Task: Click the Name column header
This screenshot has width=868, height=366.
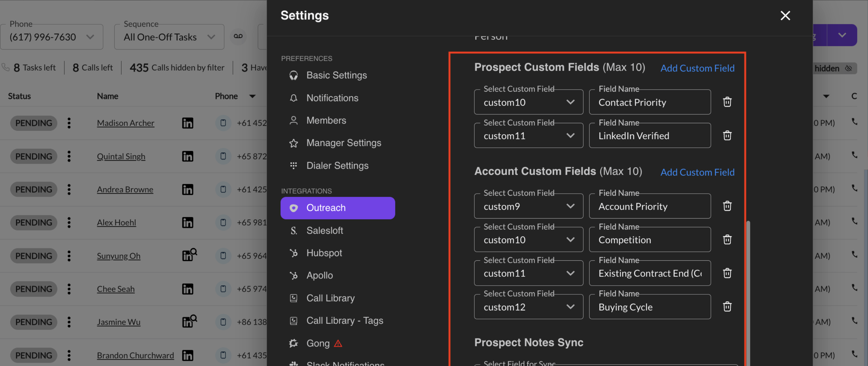Action: pyautogui.click(x=107, y=97)
